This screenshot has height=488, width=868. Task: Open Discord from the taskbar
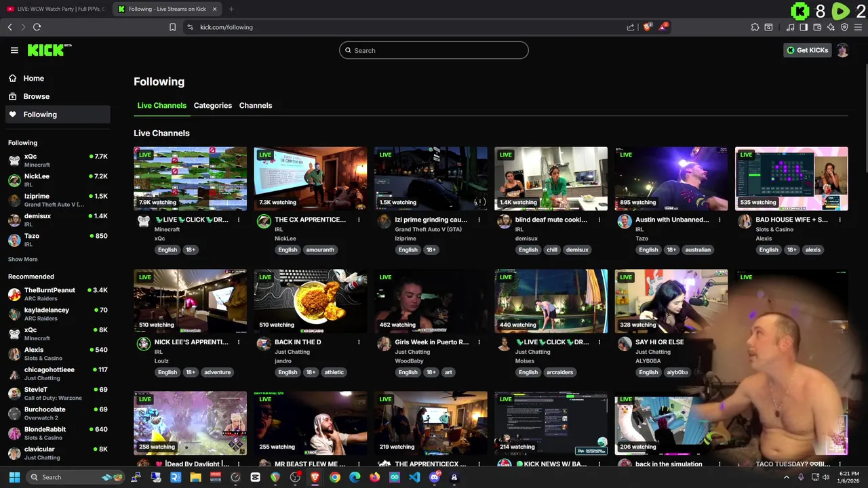click(x=435, y=477)
